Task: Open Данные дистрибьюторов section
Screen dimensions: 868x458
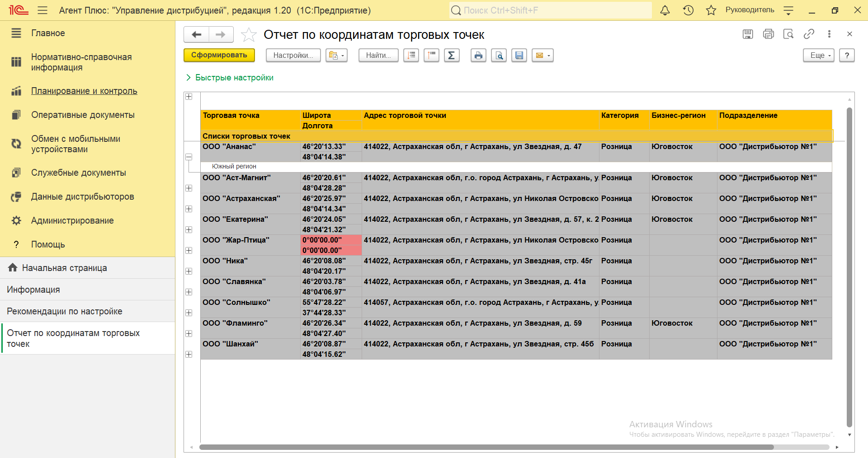Action: pos(87,196)
